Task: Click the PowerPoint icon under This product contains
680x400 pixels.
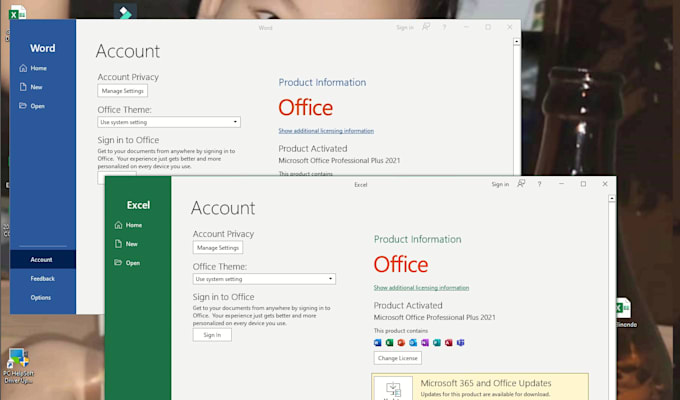Action: 401,343
